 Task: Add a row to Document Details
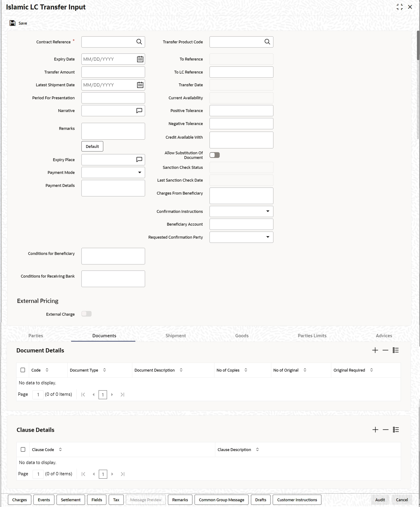[x=375, y=350]
